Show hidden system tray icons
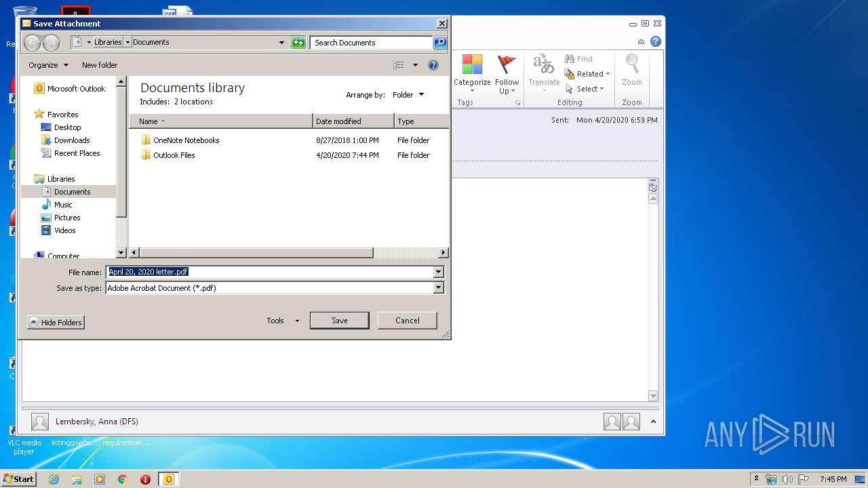 click(756, 479)
